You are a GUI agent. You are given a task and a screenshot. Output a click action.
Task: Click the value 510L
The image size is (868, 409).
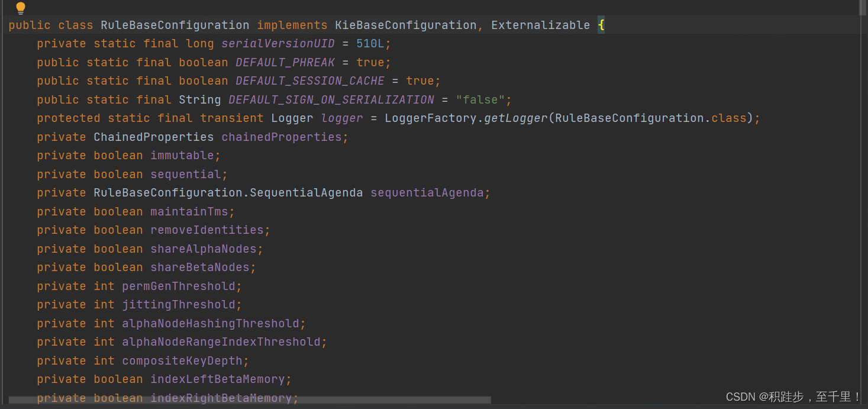(370, 44)
